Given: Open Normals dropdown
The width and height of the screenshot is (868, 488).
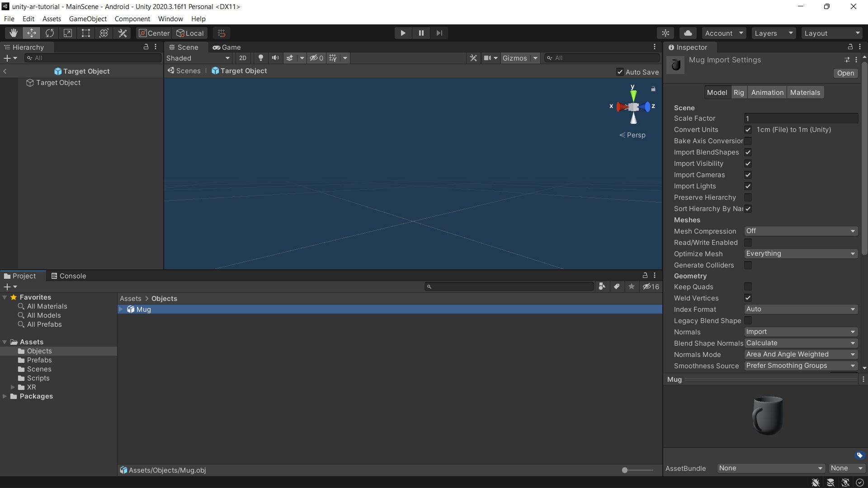Looking at the screenshot, I should tap(801, 332).
